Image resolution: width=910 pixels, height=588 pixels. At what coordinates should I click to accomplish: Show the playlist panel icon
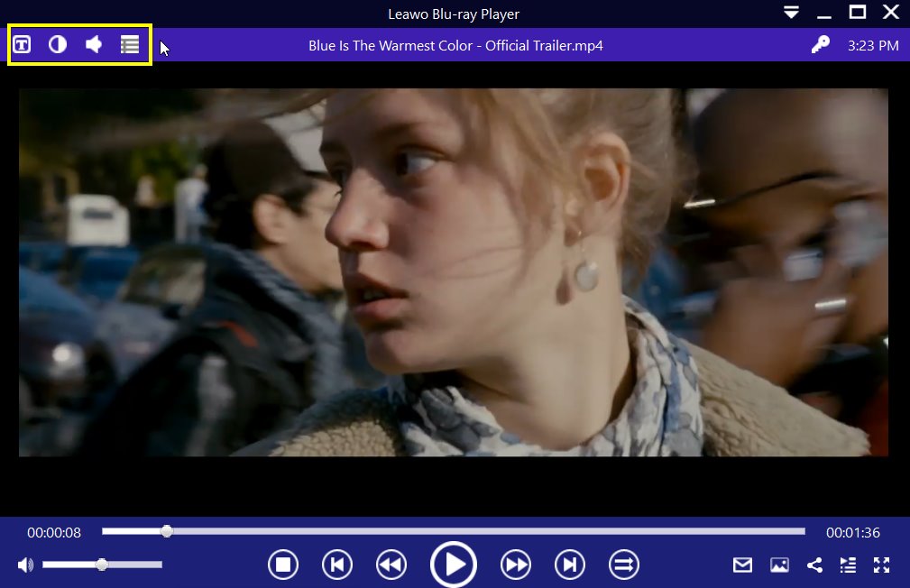[x=848, y=565]
